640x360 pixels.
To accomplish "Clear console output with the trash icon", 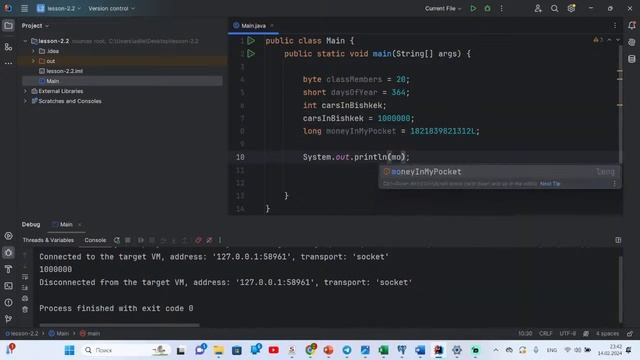I will tap(25, 309).
